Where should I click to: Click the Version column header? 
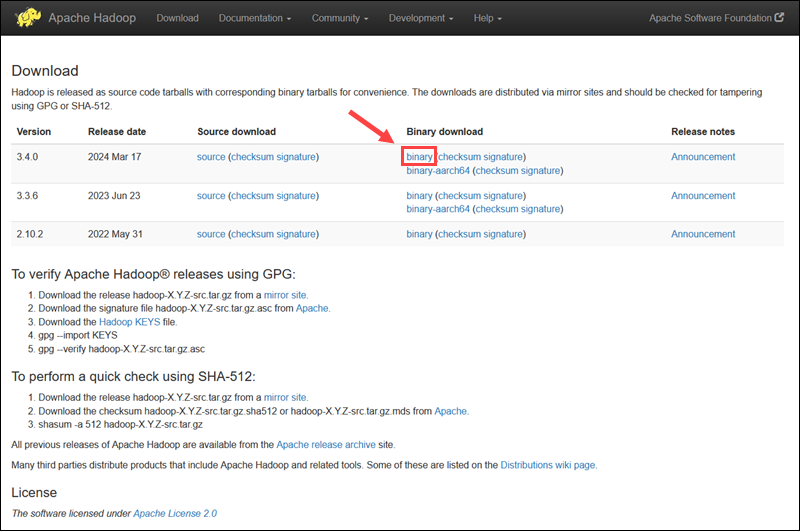coord(34,132)
